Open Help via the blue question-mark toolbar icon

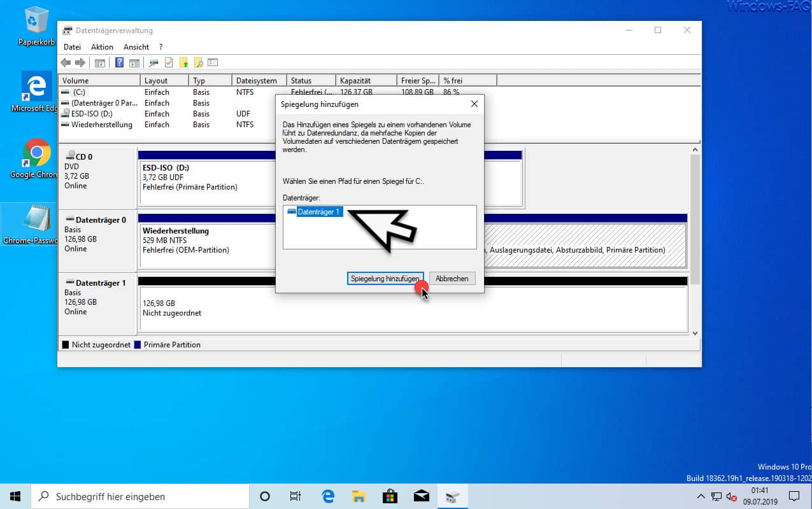[119, 62]
